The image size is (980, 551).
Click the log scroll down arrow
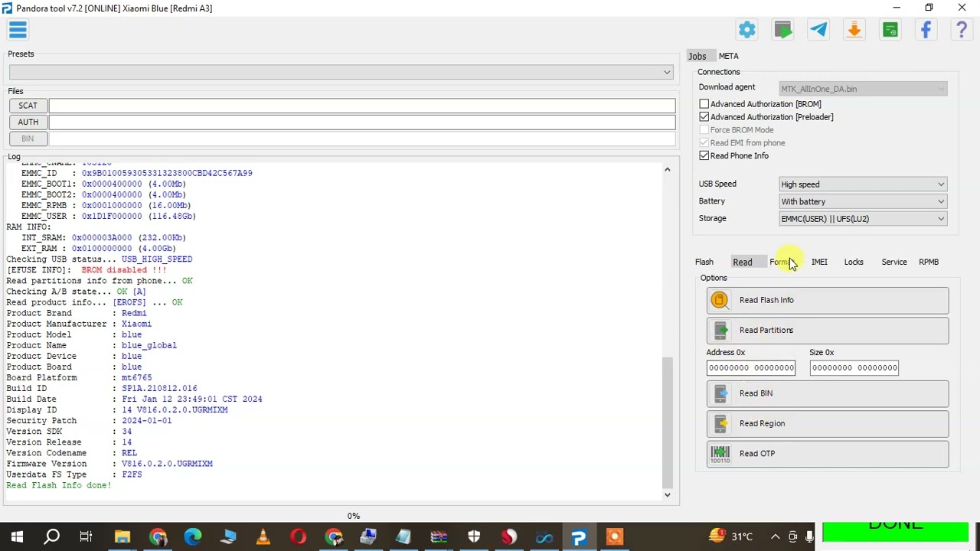click(x=667, y=495)
